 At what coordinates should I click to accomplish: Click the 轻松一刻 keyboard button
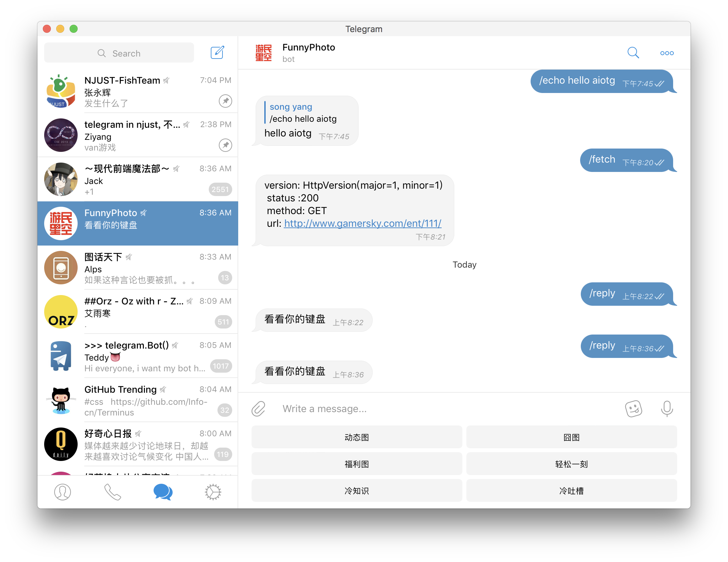click(x=571, y=464)
